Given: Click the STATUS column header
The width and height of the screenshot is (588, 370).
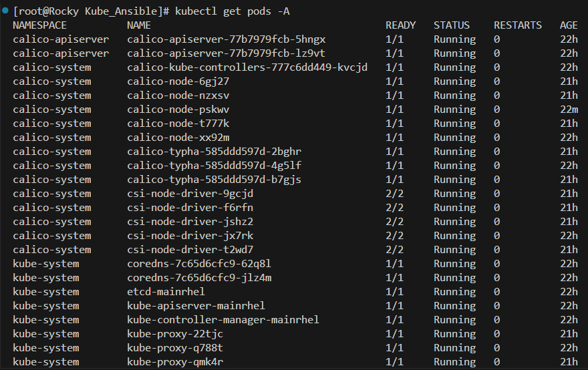Looking at the screenshot, I should [452, 25].
